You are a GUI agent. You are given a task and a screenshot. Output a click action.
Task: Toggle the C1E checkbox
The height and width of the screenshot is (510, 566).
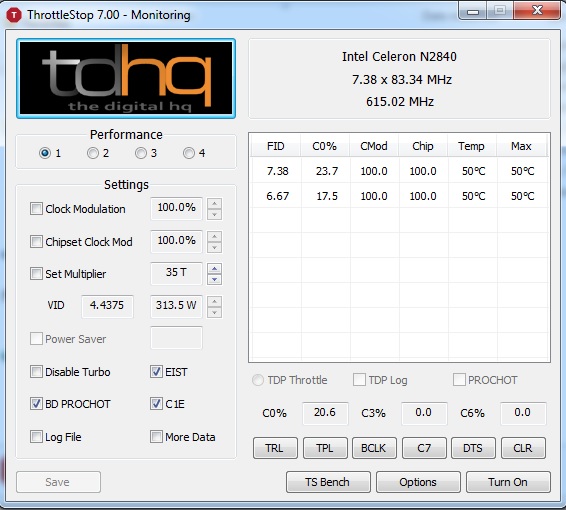coord(156,404)
